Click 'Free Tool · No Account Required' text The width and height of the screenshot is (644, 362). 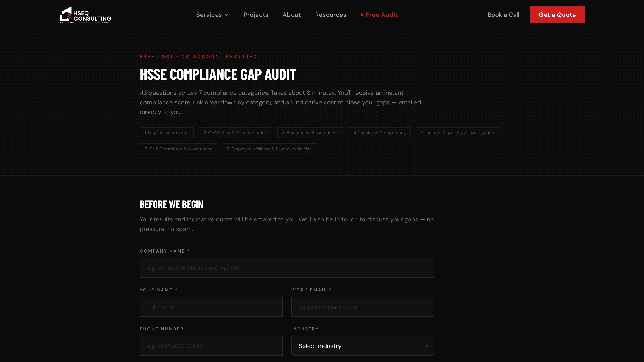pyautogui.click(x=198, y=57)
